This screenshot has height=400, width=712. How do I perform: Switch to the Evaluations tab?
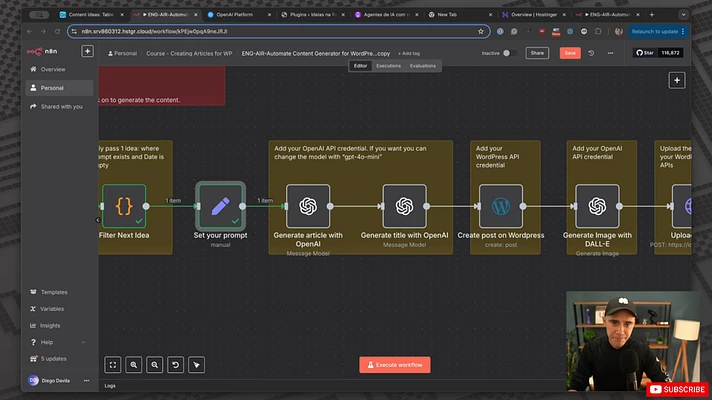(x=422, y=66)
